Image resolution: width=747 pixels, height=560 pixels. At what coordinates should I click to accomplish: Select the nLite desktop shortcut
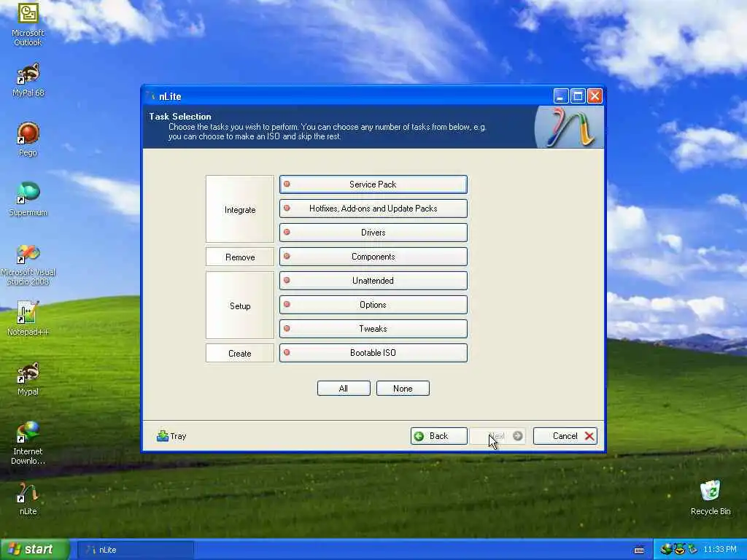pyautogui.click(x=28, y=498)
